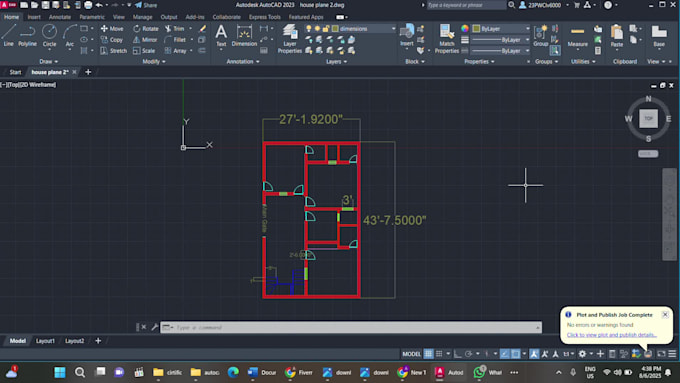Open the Quick Calculator icon in Utilities
This screenshot has width=680, height=383.
coord(598,51)
